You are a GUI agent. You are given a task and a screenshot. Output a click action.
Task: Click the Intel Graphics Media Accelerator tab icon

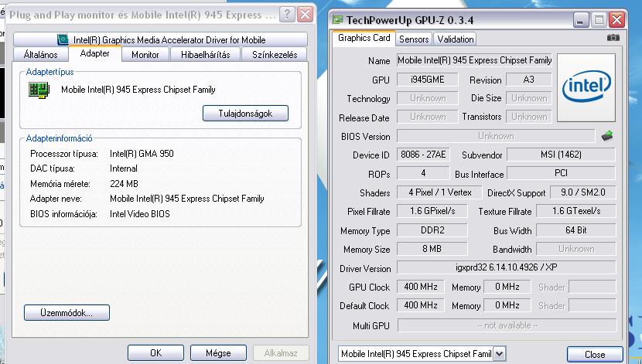coord(63,39)
